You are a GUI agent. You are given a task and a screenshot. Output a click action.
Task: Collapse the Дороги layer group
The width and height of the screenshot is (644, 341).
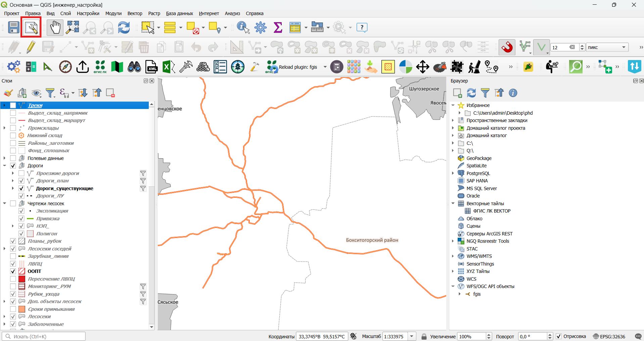(5, 166)
